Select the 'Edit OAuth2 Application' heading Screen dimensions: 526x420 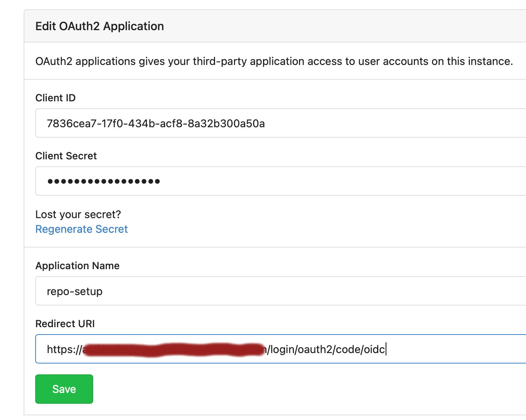coord(100,26)
